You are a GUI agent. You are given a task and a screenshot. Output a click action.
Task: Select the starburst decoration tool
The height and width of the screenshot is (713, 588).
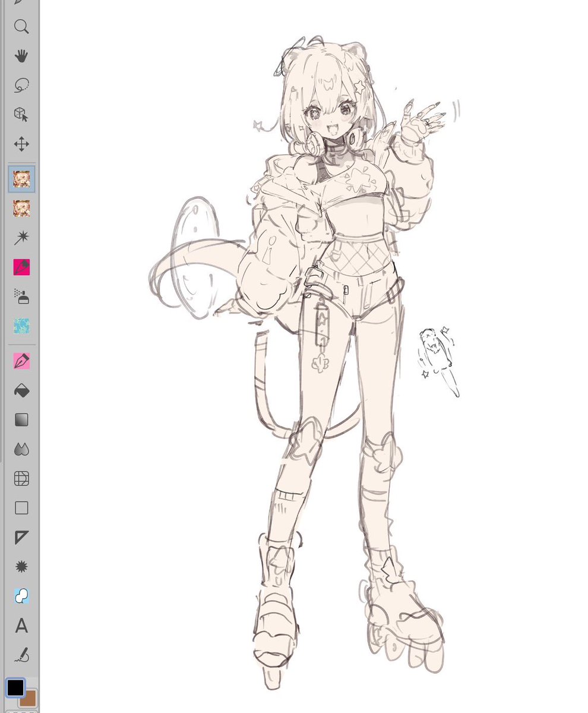21,567
